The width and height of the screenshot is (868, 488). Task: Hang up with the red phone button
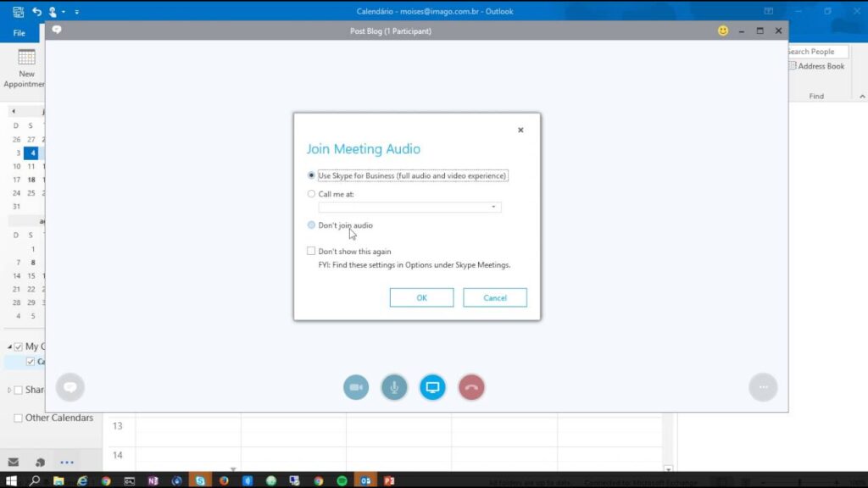(471, 387)
